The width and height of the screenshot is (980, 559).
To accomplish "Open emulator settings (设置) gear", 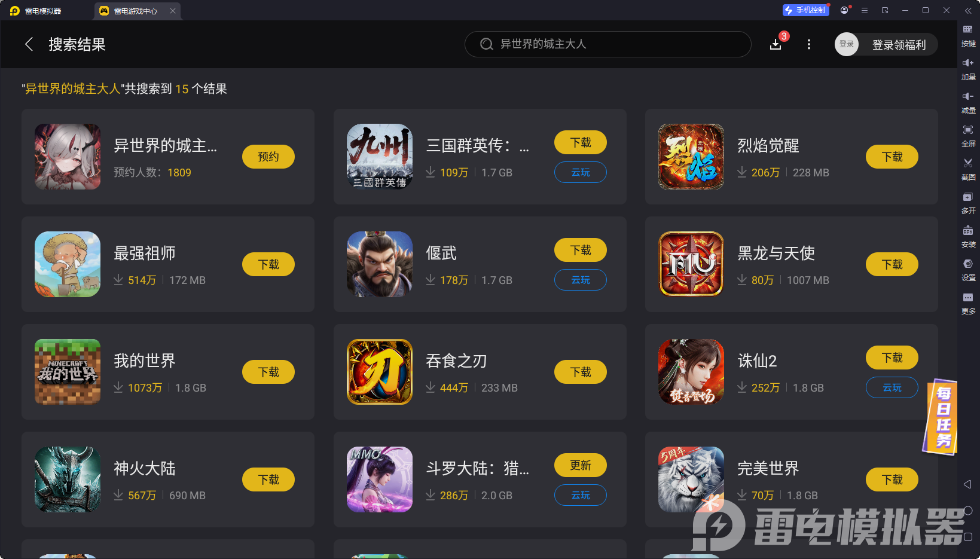I will point(968,269).
